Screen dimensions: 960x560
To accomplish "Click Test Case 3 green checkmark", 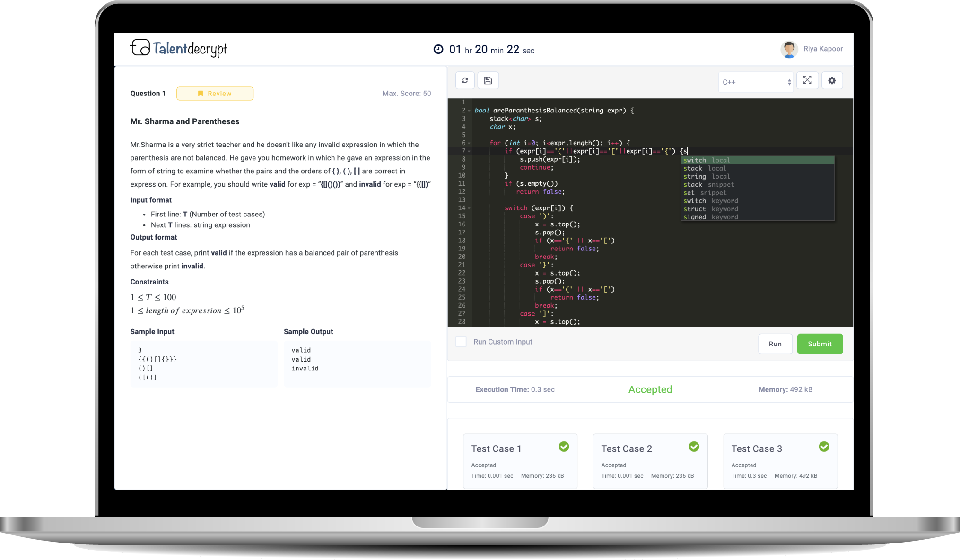I will click(x=824, y=447).
